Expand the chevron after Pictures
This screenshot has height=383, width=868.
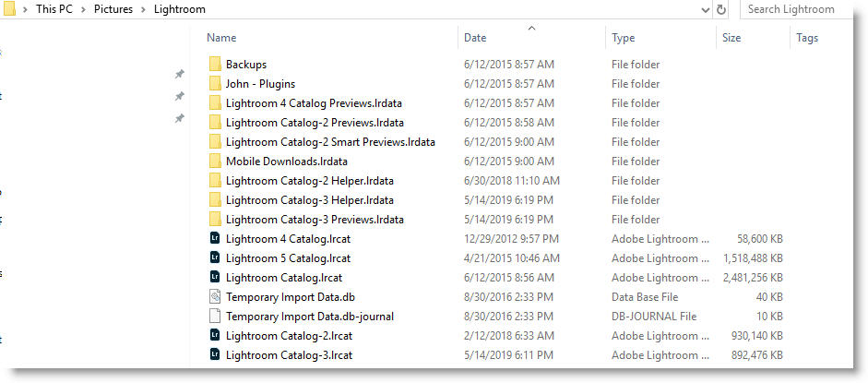143,9
